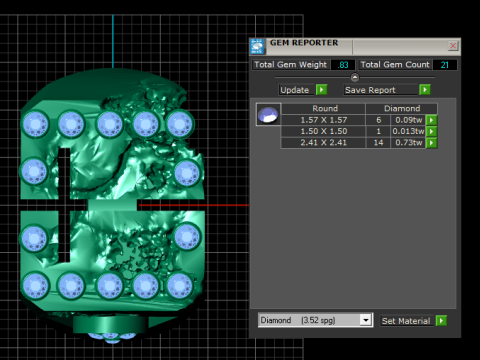Click the GEM REPORTER title bar
The image size is (480, 360).
coord(355,46)
